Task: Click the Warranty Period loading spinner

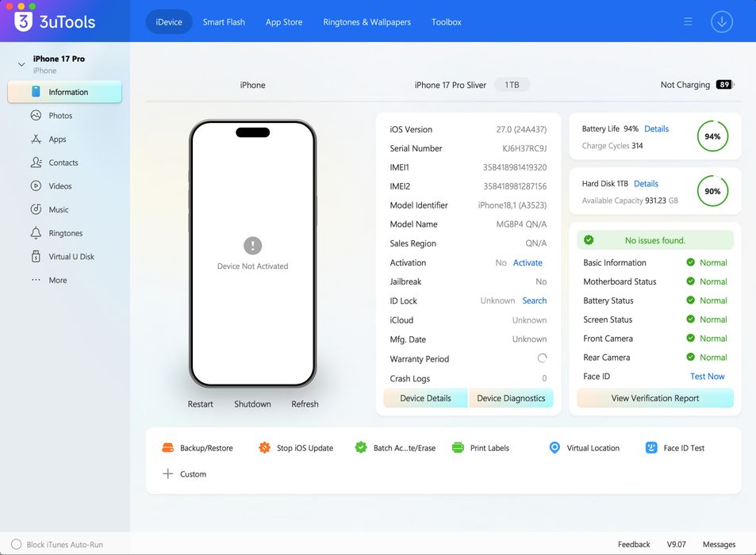Action: tap(542, 358)
